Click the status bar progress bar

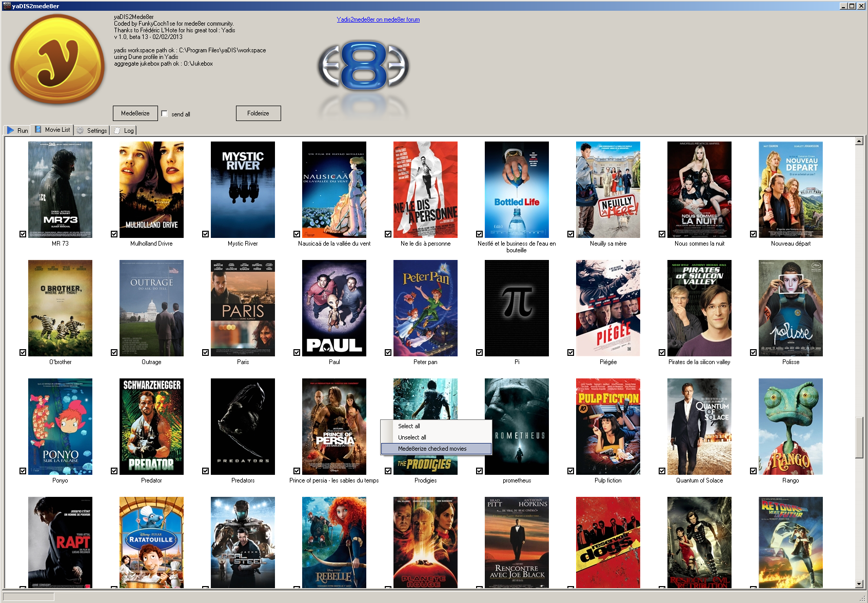point(28,597)
